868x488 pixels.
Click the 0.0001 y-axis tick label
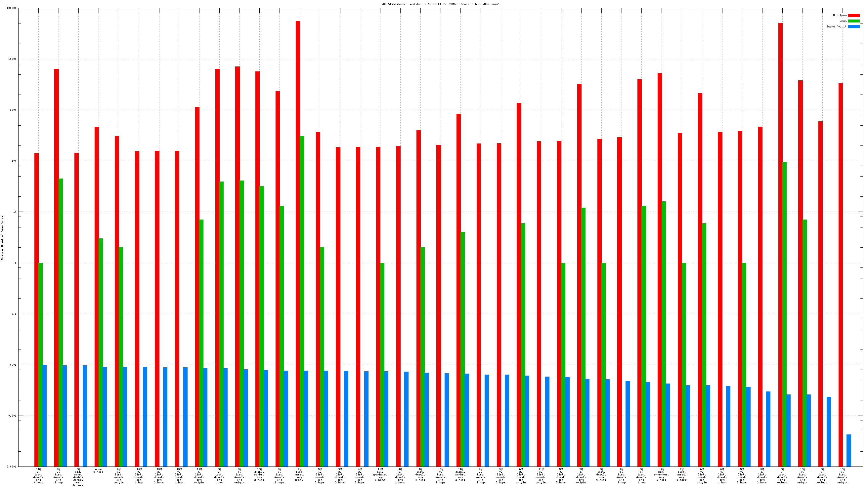[12, 467]
